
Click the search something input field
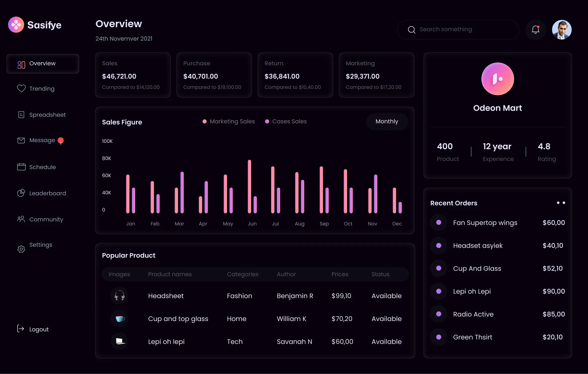click(x=457, y=29)
